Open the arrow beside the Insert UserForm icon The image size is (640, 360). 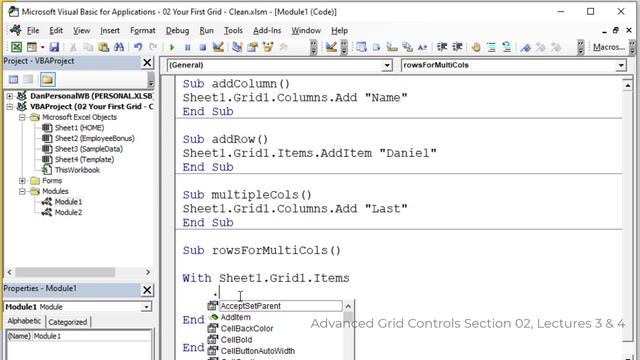click(42, 47)
